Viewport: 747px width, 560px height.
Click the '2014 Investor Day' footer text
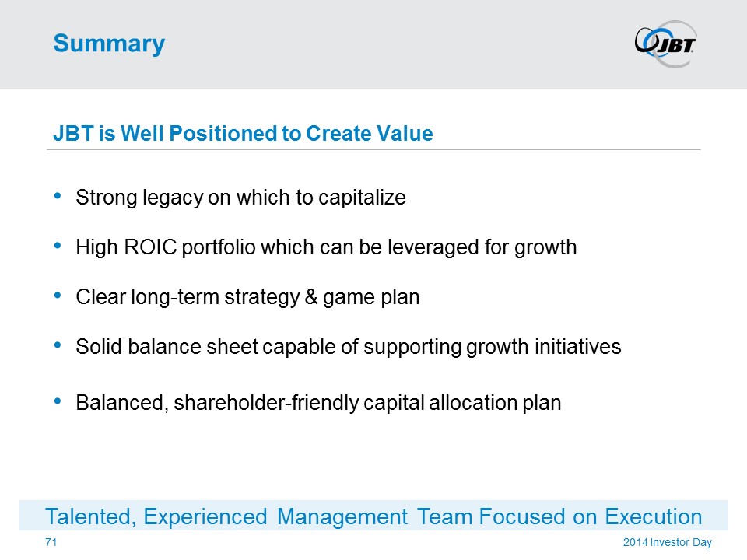(667, 542)
